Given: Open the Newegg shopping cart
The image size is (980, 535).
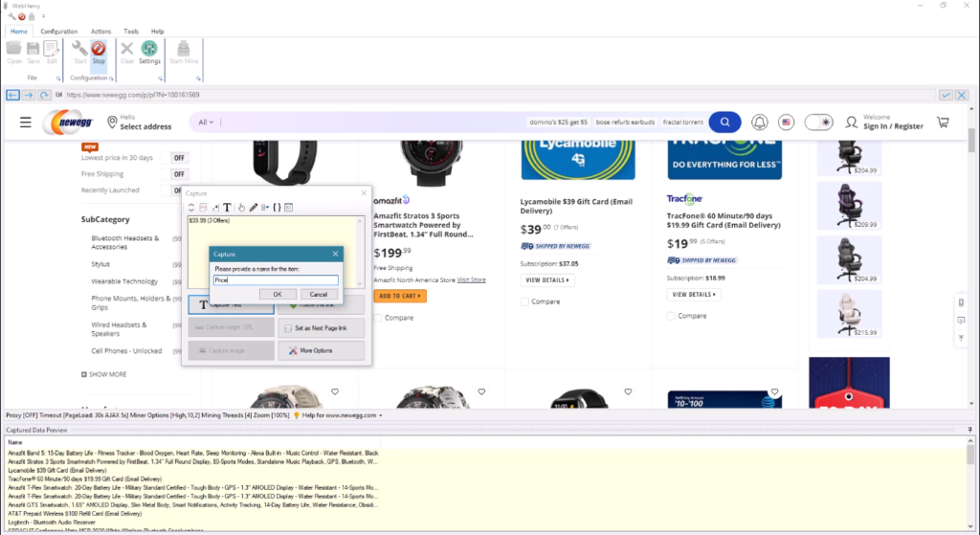Looking at the screenshot, I should coord(943,123).
